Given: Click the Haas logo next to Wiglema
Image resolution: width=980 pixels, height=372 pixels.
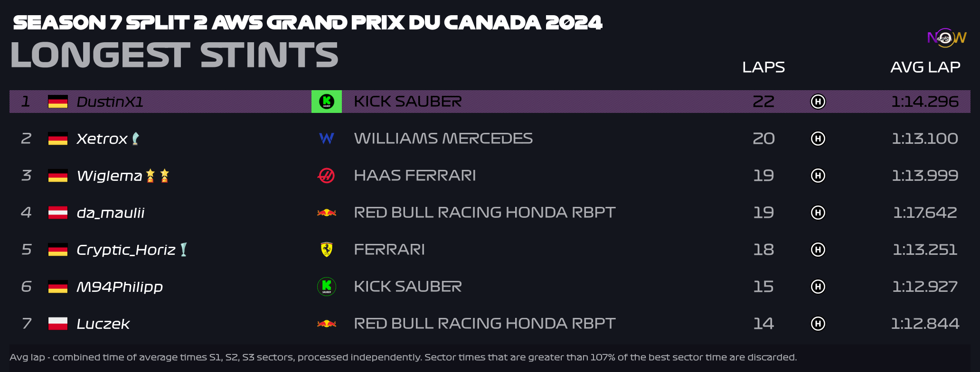Looking at the screenshot, I should 326,176.
